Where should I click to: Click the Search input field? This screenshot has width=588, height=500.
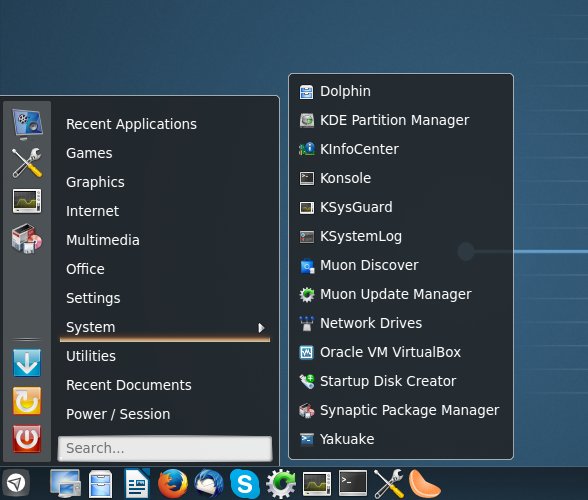pos(165,448)
